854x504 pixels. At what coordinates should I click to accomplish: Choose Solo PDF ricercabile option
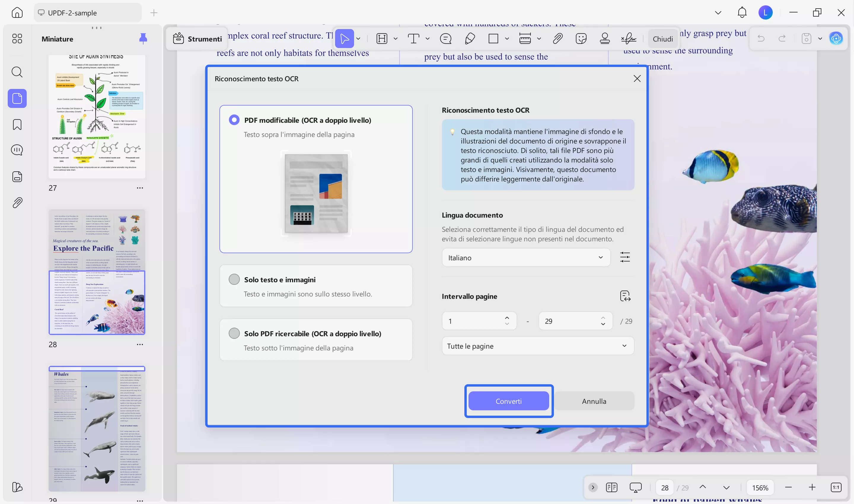(234, 333)
